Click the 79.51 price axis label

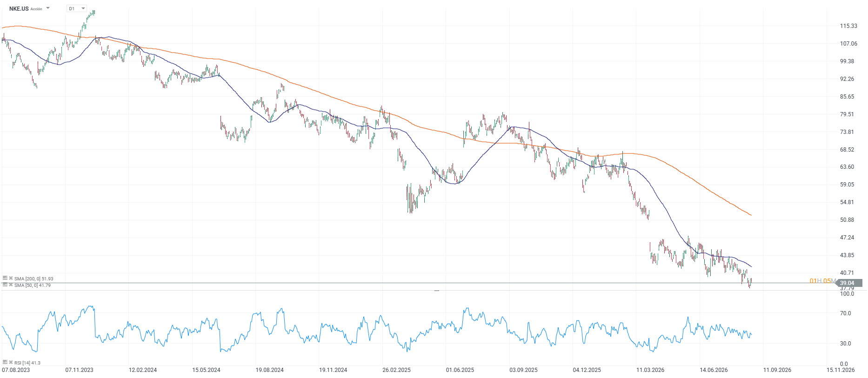click(847, 114)
